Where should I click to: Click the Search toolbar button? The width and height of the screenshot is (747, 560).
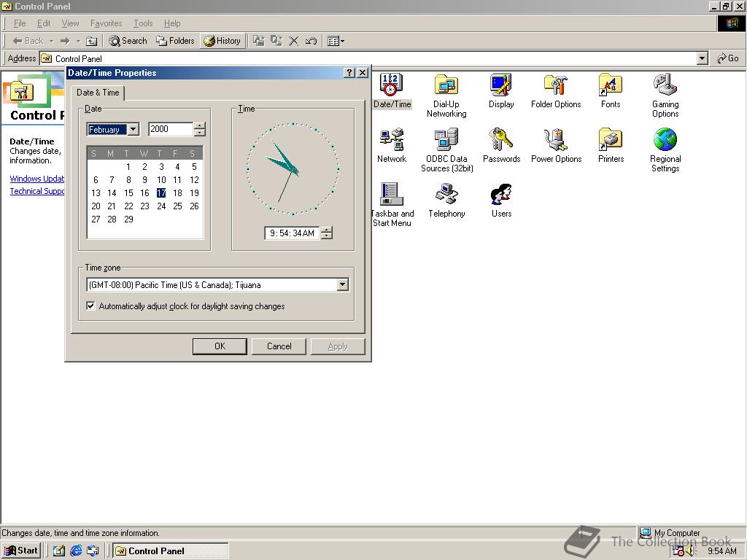128,41
